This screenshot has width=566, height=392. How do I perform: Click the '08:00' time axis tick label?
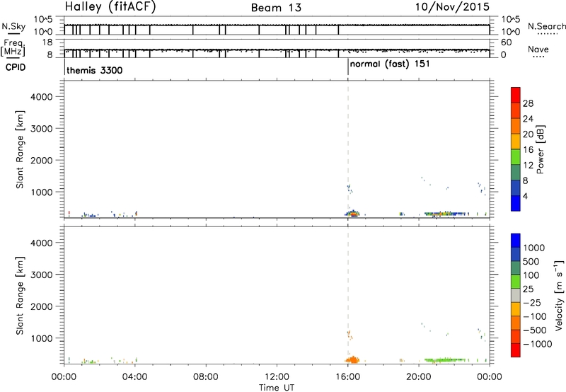click(206, 377)
